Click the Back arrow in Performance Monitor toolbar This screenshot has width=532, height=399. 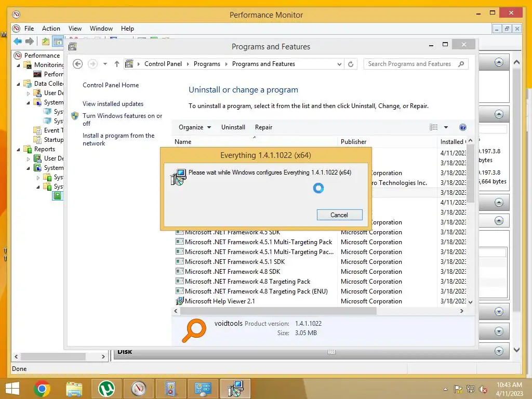[x=18, y=42]
